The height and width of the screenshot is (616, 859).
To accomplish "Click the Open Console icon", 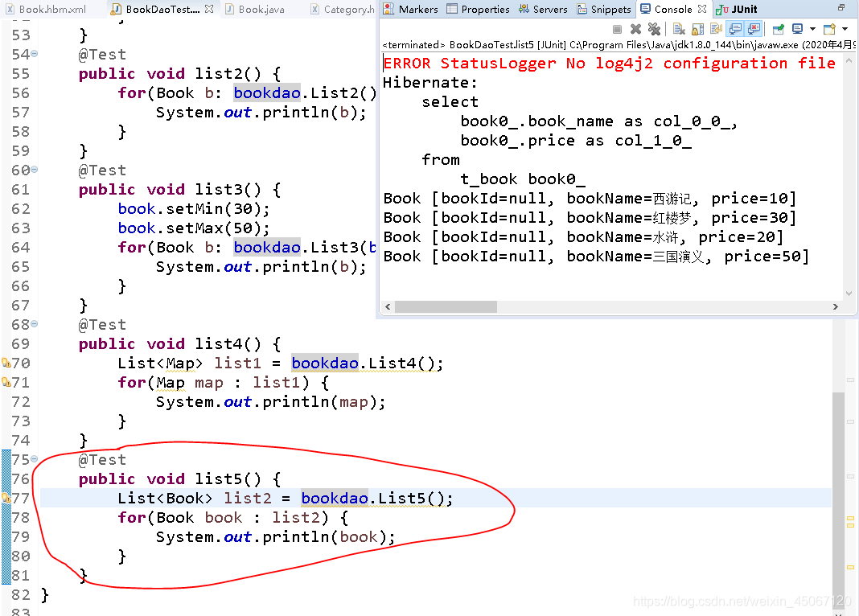I will (829, 29).
